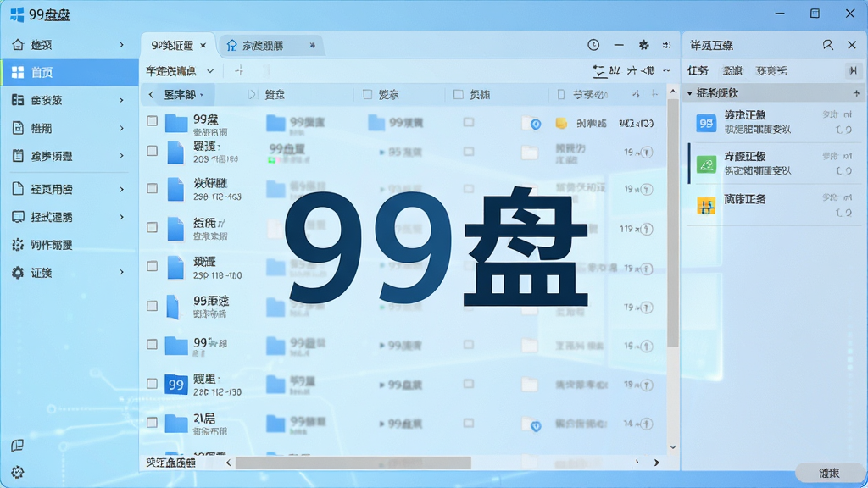Tick the checkbox in the fourth column header
This screenshot has width=868, height=488.
point(459,95)
